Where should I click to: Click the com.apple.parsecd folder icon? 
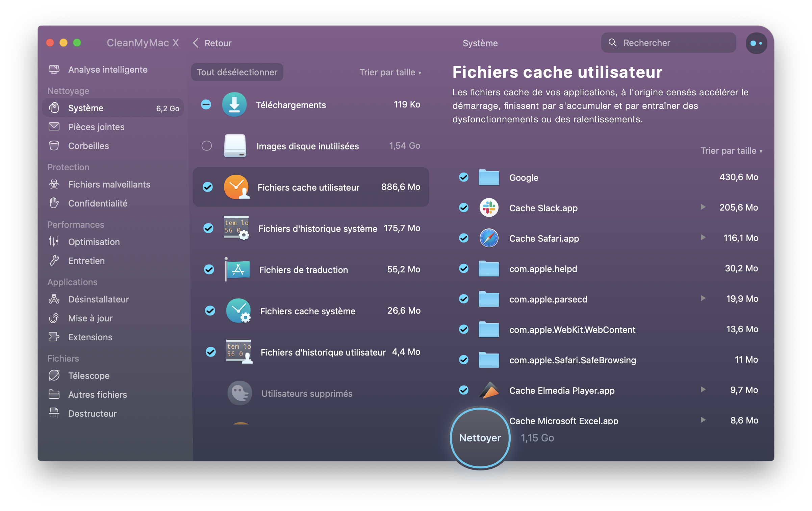click(489, 299)
